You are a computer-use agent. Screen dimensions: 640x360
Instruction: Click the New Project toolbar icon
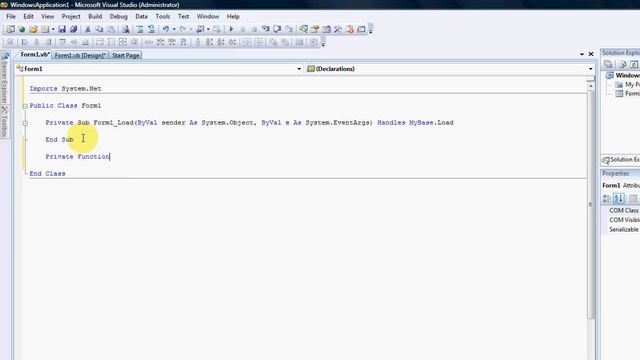pyautogui.click(x=10, y=29)
